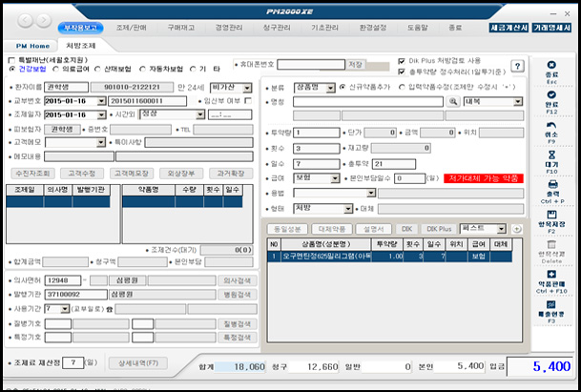
Task: Open the 비가산 dropdown
Action: tap(247, 88)
